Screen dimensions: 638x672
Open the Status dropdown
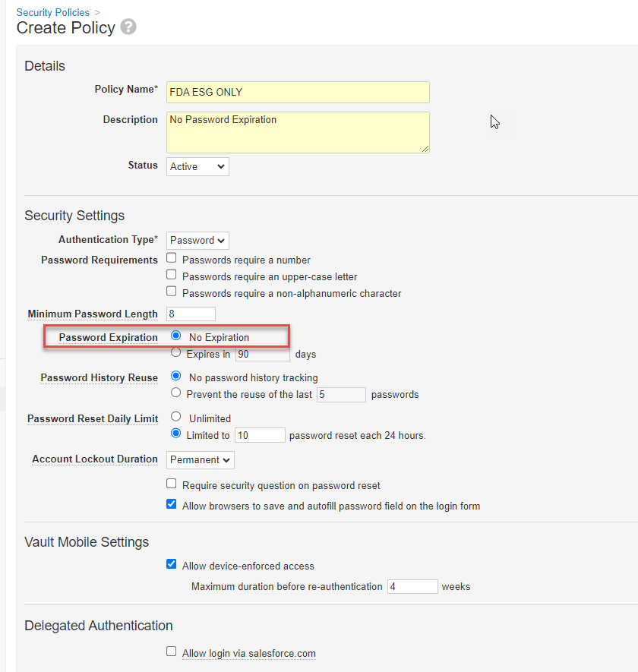197,167
